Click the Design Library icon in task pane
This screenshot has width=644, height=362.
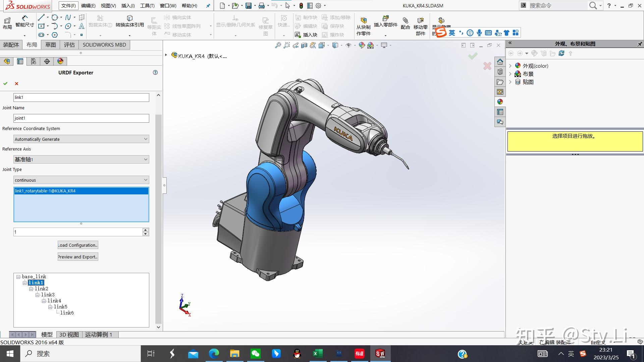[x=500, y=72]
